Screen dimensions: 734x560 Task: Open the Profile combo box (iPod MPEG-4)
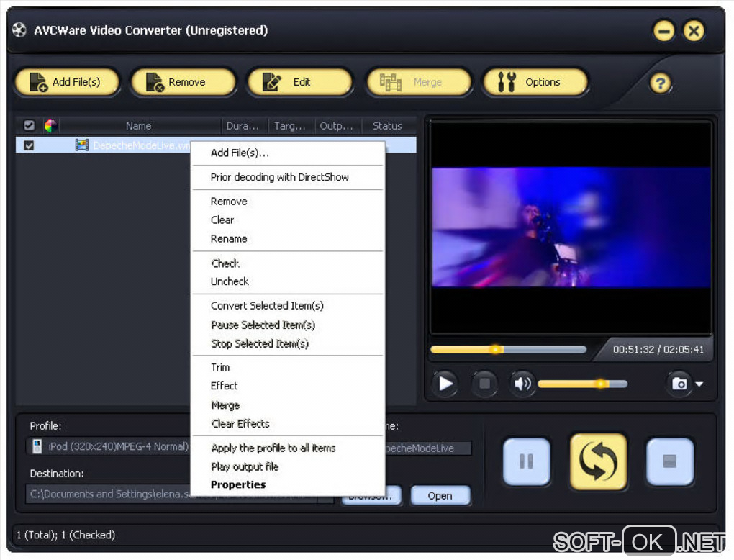point(109,446)
